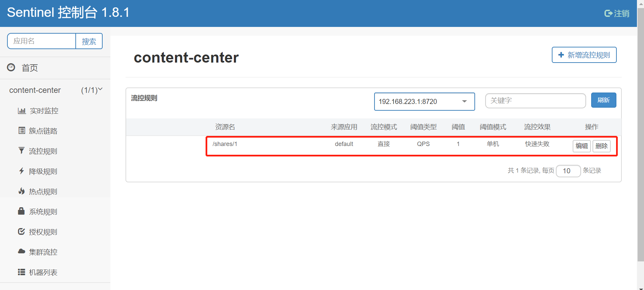
Task: Open 授权规则 menu item
Action: pyautogui.click(x=43, y=232)
